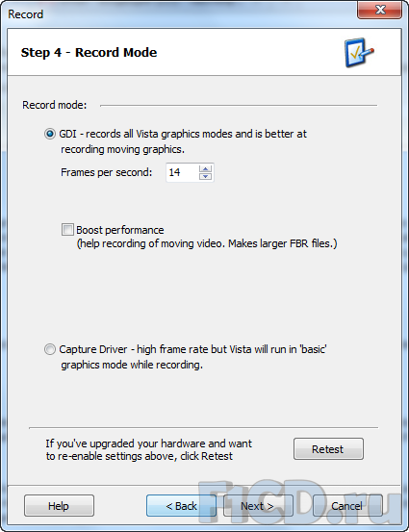Open the Help button
Image resolution: width=409 pixels, height=532 pixels.
click(59, 505)
